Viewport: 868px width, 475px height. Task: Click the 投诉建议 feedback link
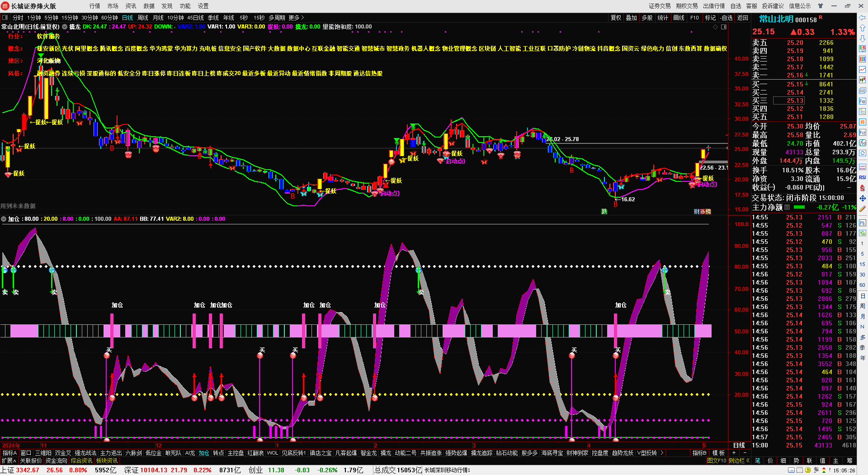(773, 6)
